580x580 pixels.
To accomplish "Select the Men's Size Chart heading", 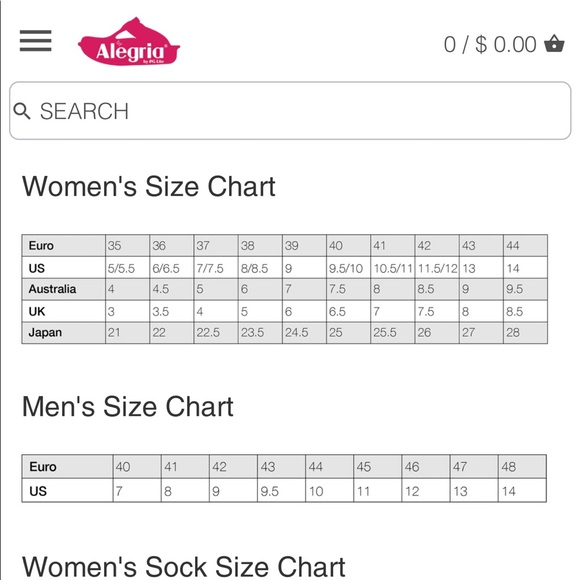I will [128, 407].
